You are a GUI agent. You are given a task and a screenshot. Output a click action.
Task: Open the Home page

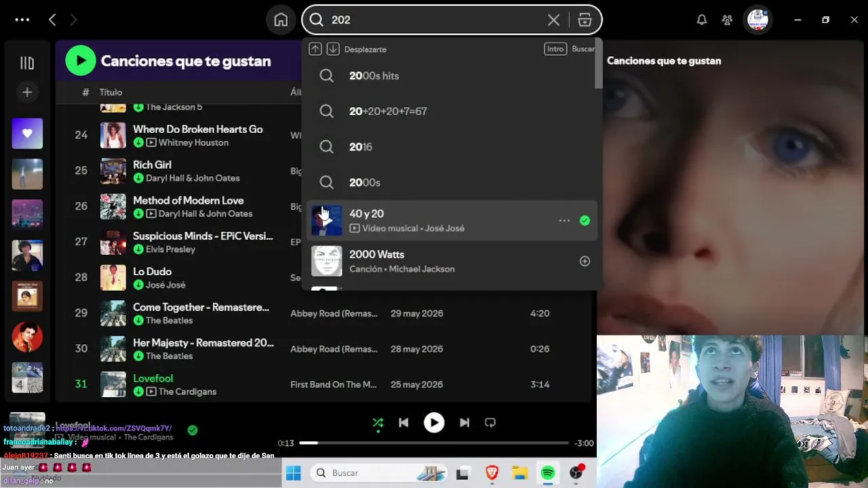click(x=281, y=20)
